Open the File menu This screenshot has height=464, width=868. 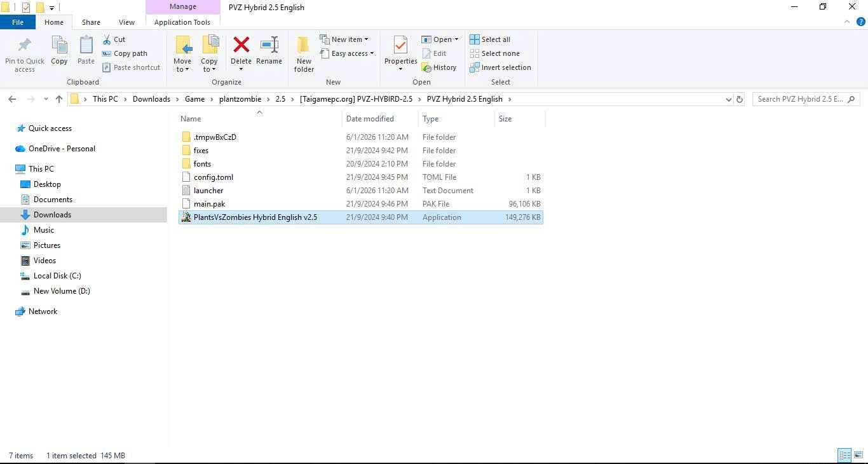pos(18,22)
